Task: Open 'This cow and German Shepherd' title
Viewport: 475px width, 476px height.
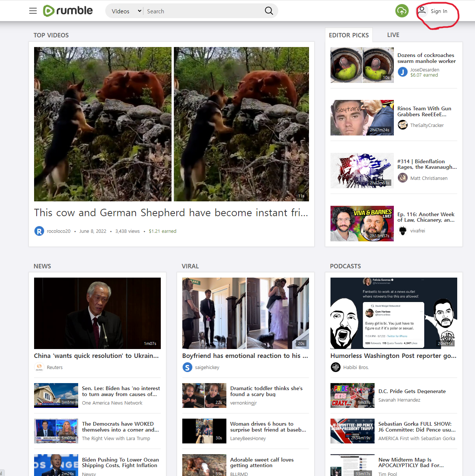Action: click(171, 213)
